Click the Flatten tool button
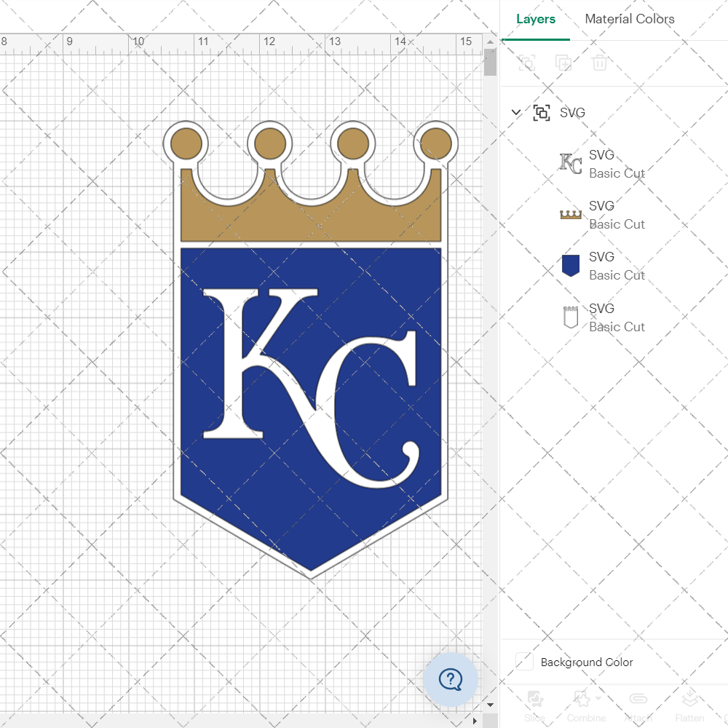This screenshot has width=728, height=728. (x=689, y=706)
